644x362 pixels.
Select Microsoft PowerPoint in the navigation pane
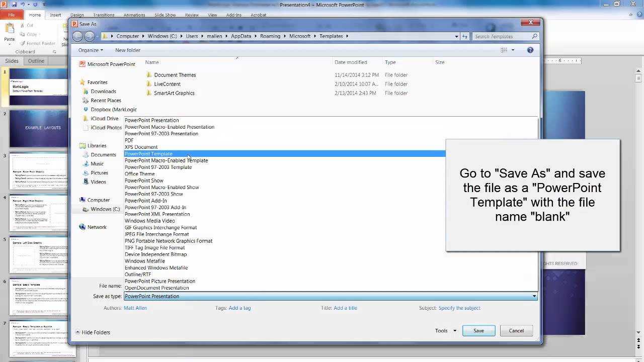(x=107, y=64)
